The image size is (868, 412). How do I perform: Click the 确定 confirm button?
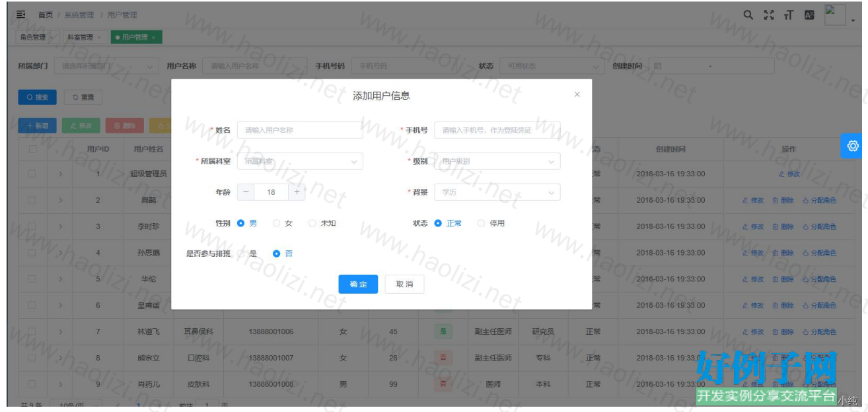point(358,284)
